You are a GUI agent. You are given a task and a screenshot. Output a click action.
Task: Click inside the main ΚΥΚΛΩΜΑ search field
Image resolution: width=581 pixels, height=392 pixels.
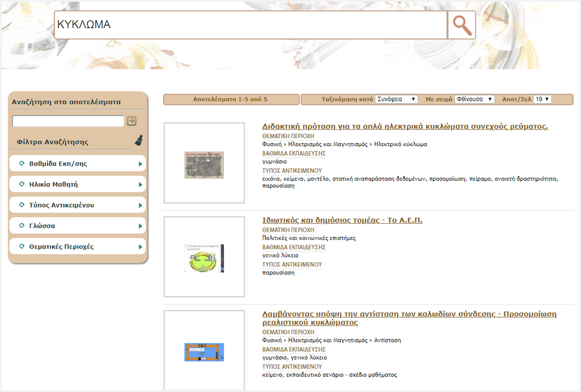click(250, 25)
